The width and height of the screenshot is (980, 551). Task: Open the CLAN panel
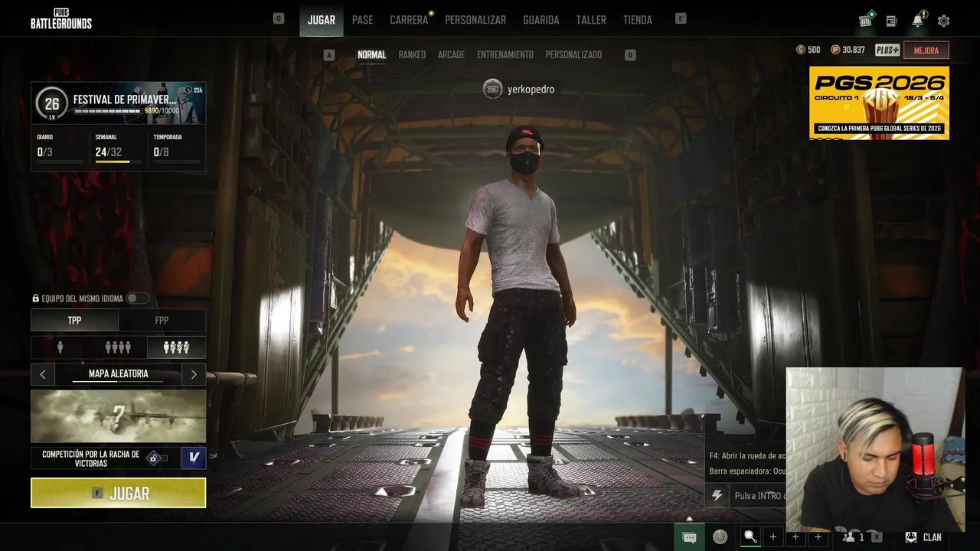coord(923,537)
